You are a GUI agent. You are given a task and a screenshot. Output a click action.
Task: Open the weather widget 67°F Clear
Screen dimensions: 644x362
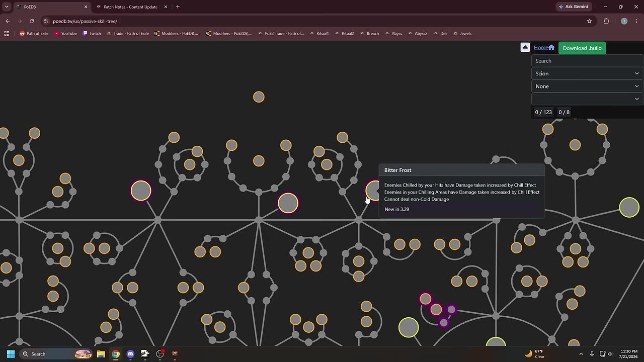coord(535,354)
